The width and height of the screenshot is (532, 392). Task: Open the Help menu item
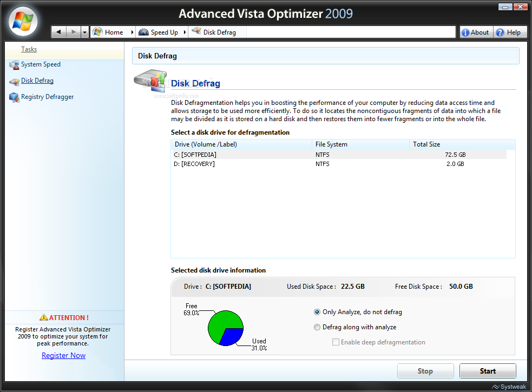pos(510,32)
